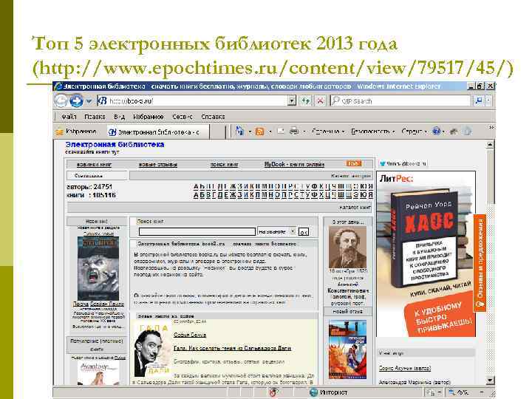Click the page scrollbar up arrow

pos(490,145)
